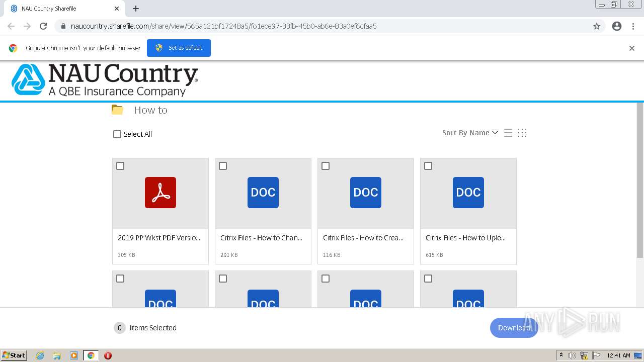Viewport: 644px width, 362px height.
Task: Open Citrix Files How to Uplo... DOC icon
Action: 468,193
